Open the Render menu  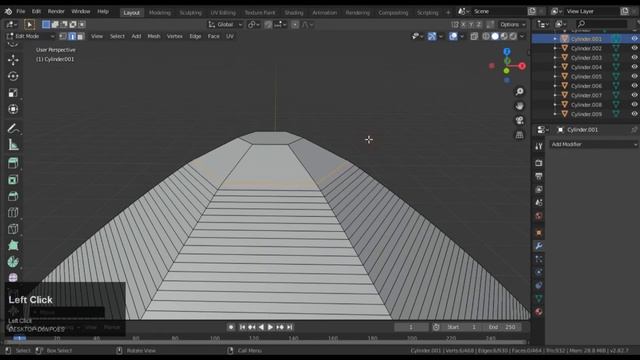point(56,11)
